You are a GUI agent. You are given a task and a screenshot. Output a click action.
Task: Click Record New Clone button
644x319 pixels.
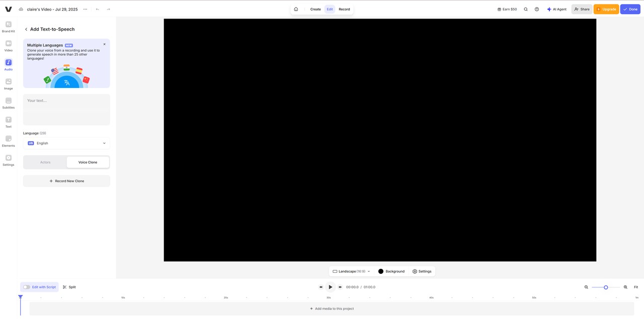66,181
